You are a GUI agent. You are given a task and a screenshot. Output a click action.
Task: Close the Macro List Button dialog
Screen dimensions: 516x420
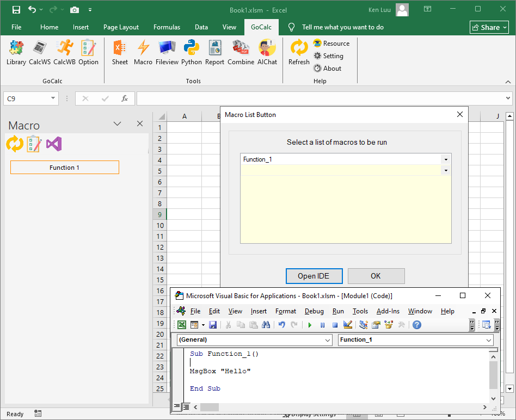click(x=460, y=114)
